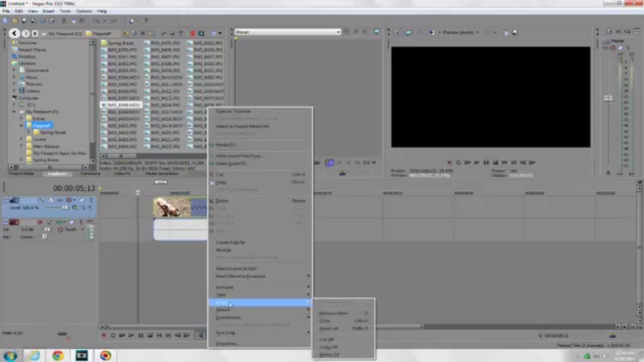Select Flagstaff folder in tree
The width and height of the screenshot is (644, 362).
pos(39,125)
